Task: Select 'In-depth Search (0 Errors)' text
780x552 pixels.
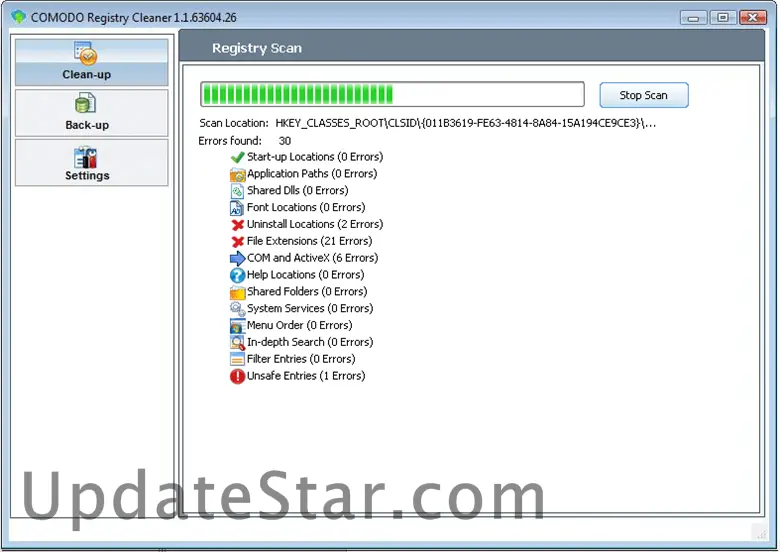Action: pyautogui.click(x=310, y=343)
